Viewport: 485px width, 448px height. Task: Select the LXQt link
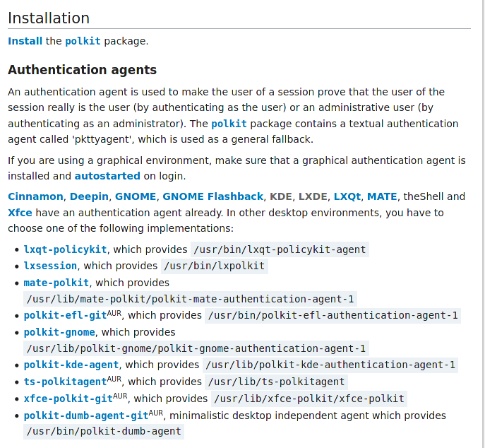347,196
